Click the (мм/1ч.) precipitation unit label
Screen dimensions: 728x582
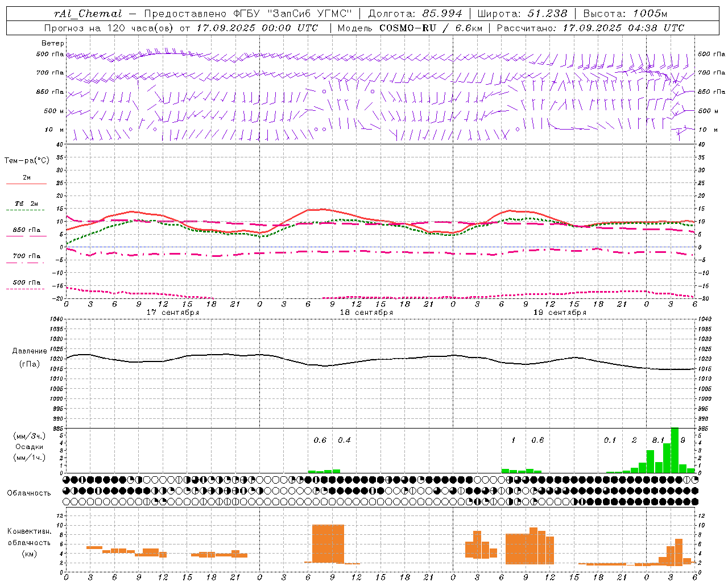(30, 458)
